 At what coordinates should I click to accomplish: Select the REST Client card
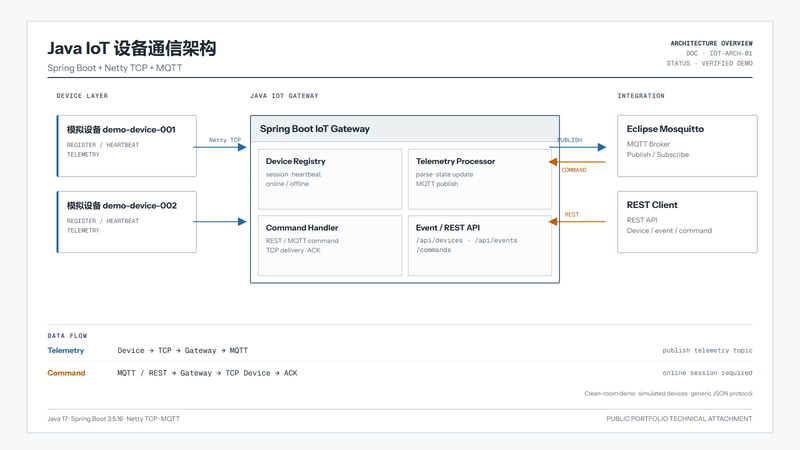[x=687, y=222]
